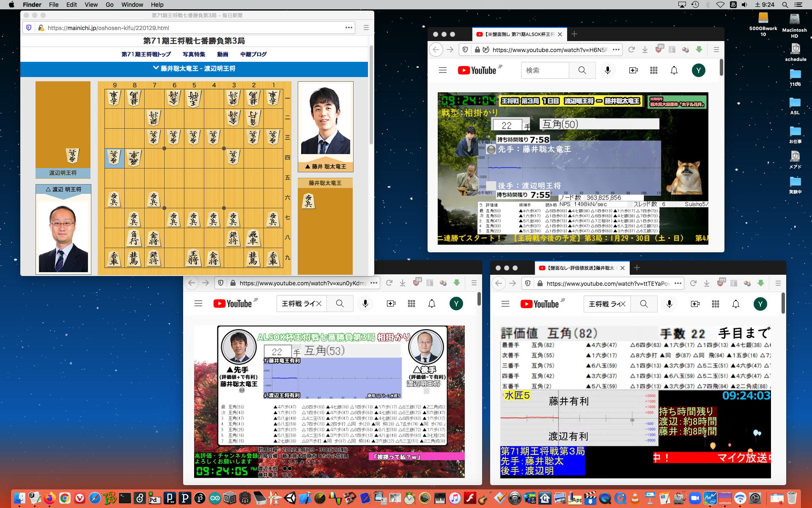Open the YouTube notifications bell in bottom-right window
The width and height of the screenshot is (812, 508).
pos(736,304)
